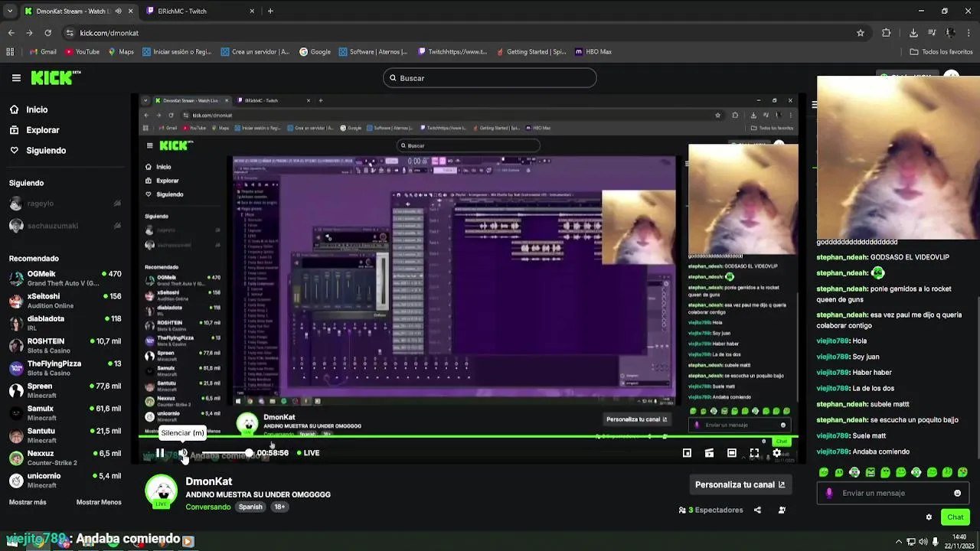Viewport: 980px width, 551px height.
Task: Open the followed channel sachauzumaki
Action: 65,226
